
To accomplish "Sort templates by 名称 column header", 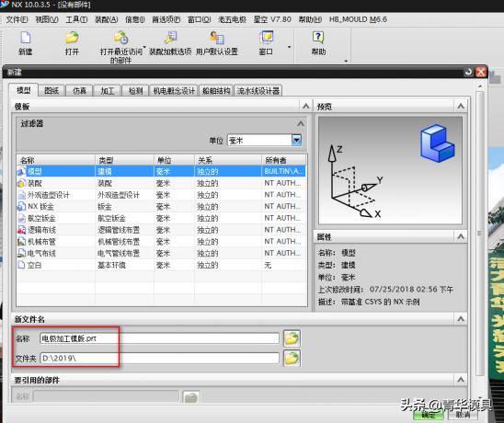I will [56, 160].
